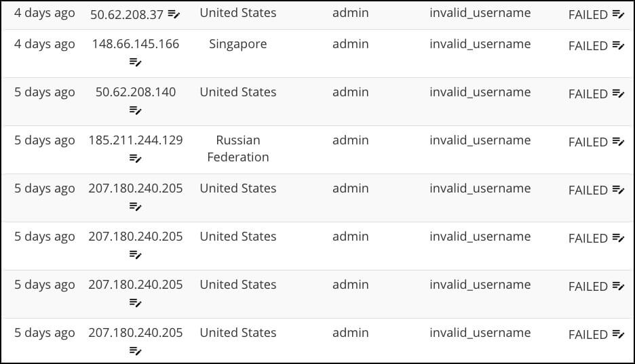Open the FAILED edit icon in the last table row
635x364 pixels.
coord(618,334)
